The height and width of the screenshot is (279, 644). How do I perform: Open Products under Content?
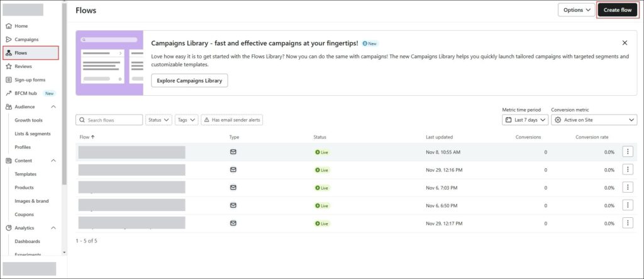[25, 188]
